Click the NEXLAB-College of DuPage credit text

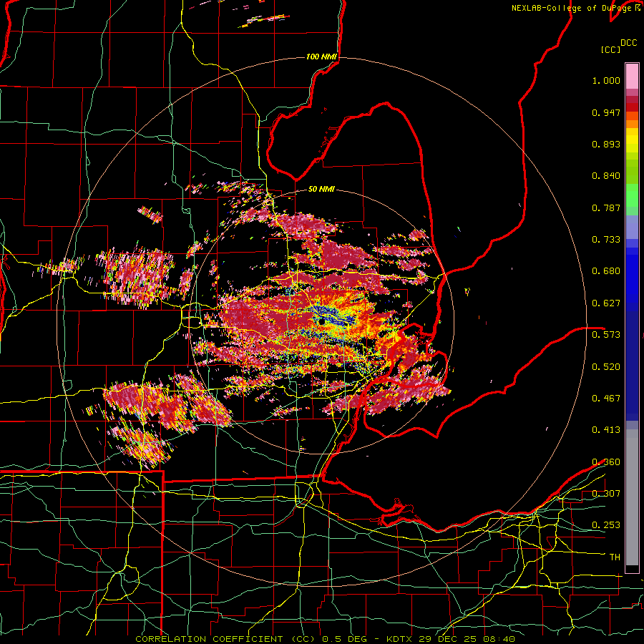click(572, 8)
